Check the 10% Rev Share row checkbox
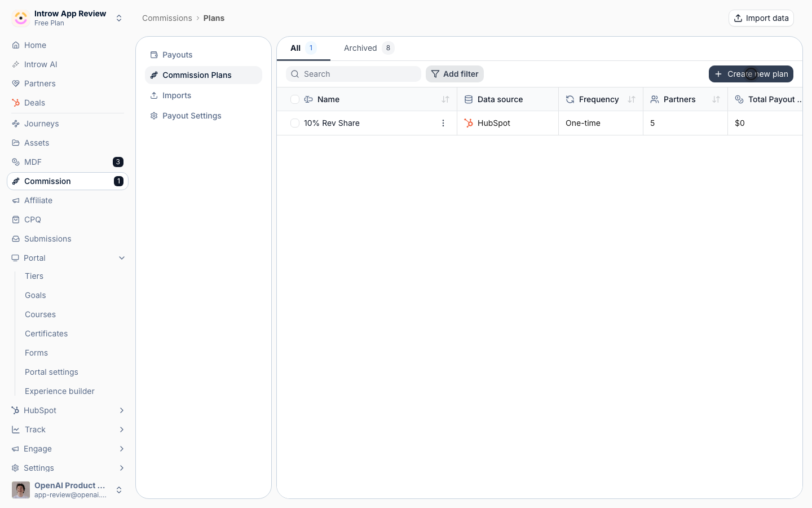The height and width of the screenshot is (508, 812). (295, 123)
